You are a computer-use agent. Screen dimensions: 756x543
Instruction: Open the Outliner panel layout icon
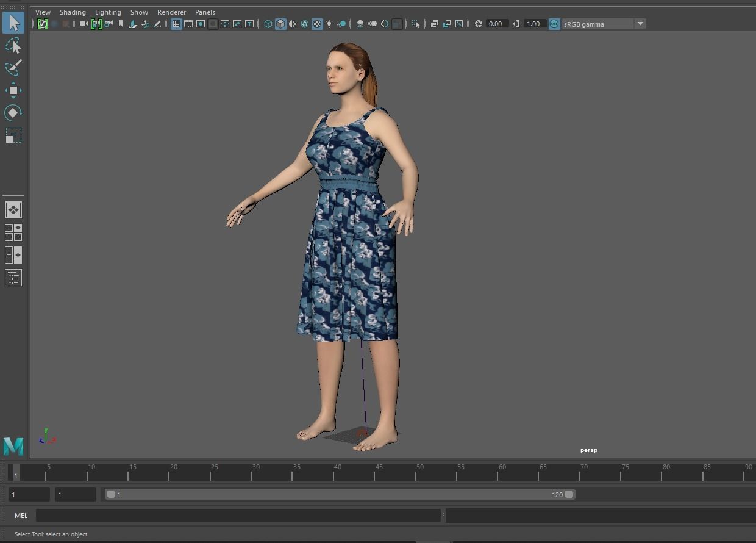(13, 278)
